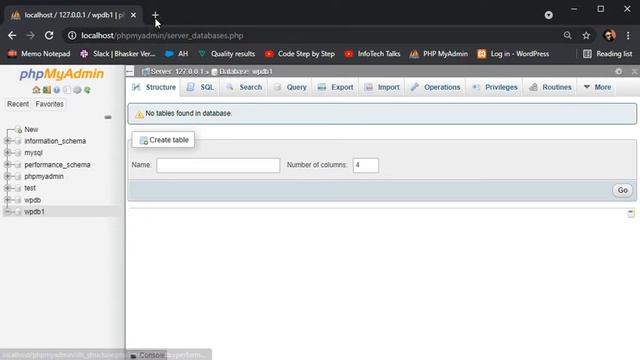
Task: Open the Routines tab
Action: coord(550,87)
